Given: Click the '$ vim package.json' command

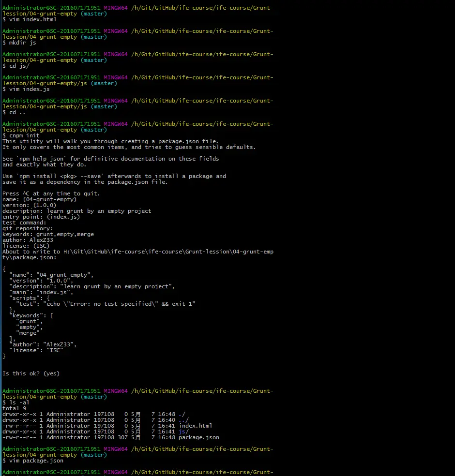Looking at the screenshot, I should [x=33, y=461].
